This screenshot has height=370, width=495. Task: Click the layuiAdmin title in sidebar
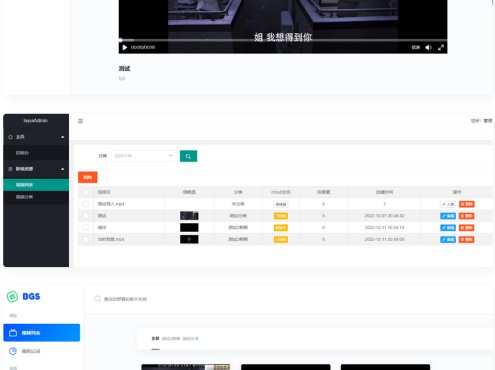(x=36, y=120)
